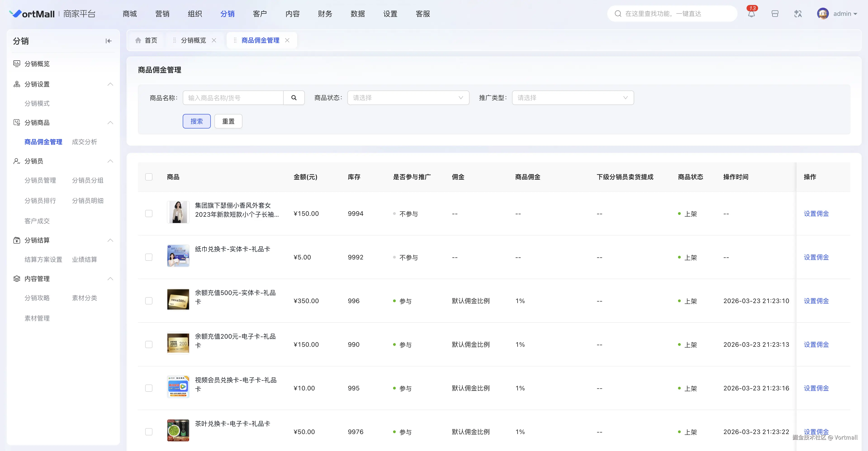Screen dimensions: 868x451
Task: Click the language translation icon
Action: tap(798, 14)
